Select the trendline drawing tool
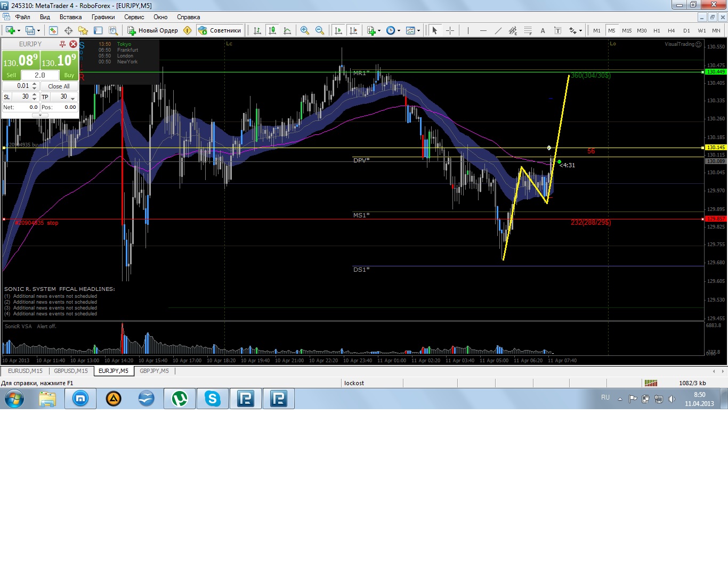Image resolution: width=728 pixels, height=561 pixels. [498, 30]
